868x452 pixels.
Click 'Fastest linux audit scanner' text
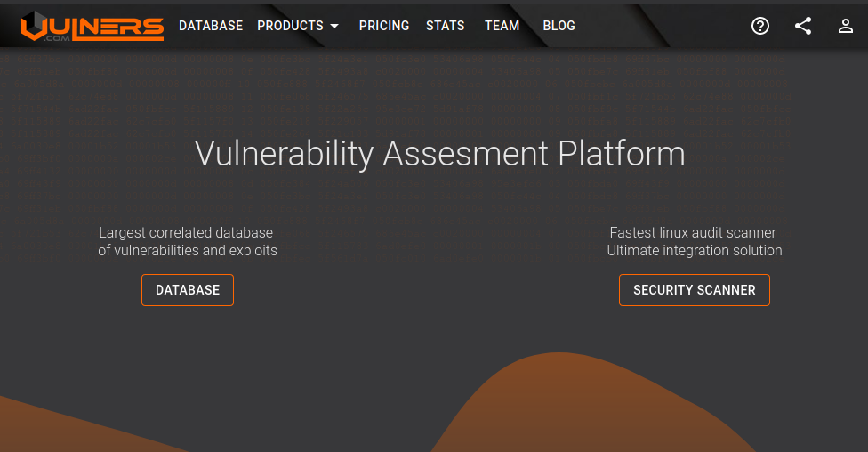pos(693,232)
